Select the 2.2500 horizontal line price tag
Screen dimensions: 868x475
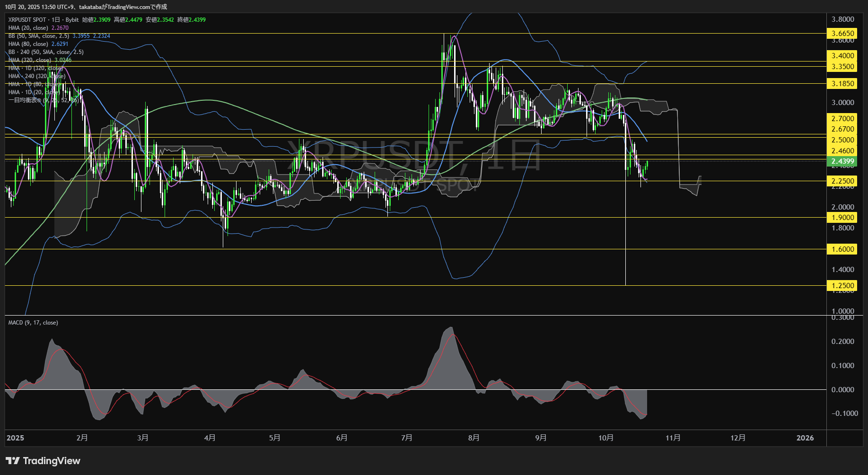tap(842, 181)
